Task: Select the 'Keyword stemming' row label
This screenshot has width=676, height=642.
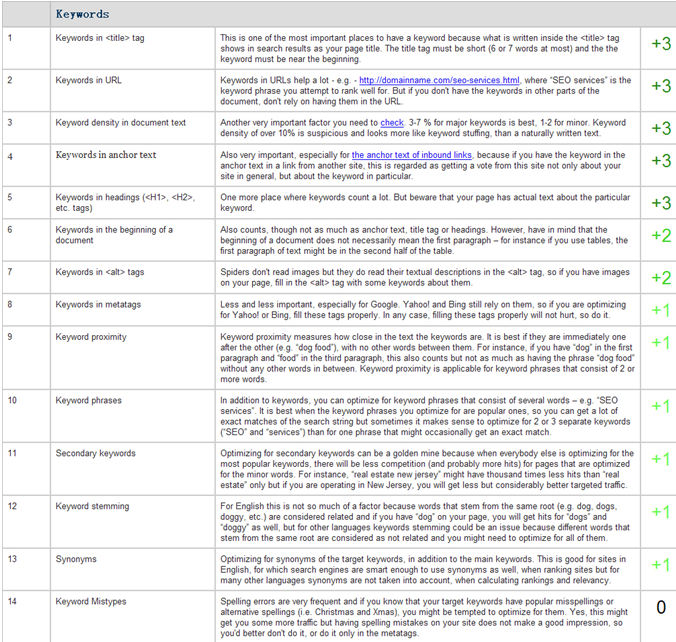Action: (93, 507)
